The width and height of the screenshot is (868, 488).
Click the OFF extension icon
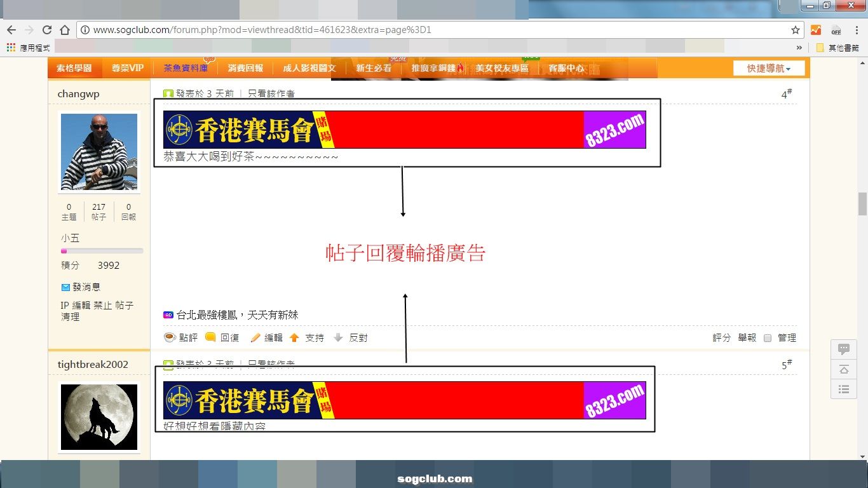(836, 30)
